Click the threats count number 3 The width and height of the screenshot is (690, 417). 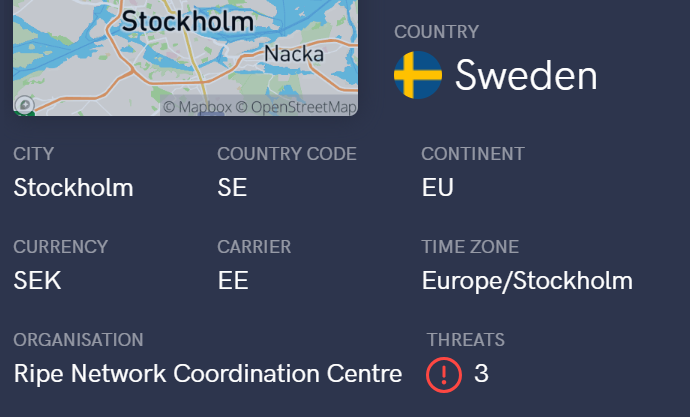[x=481, y=374]
